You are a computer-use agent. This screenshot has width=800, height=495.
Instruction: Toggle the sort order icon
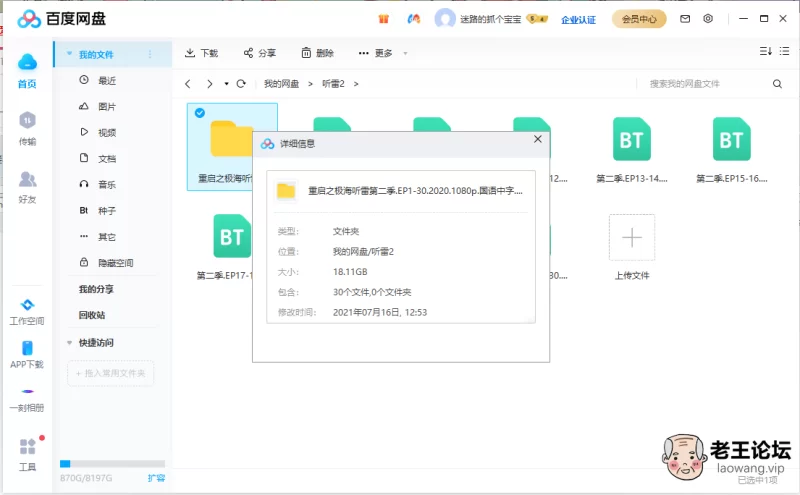point(765,51)
